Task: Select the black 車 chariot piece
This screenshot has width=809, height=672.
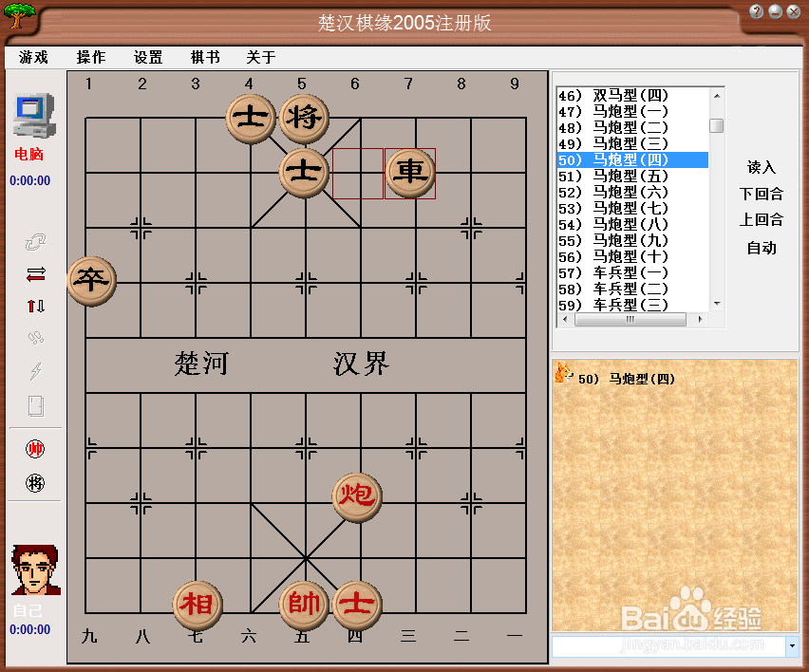Action: tap(410, 174)
